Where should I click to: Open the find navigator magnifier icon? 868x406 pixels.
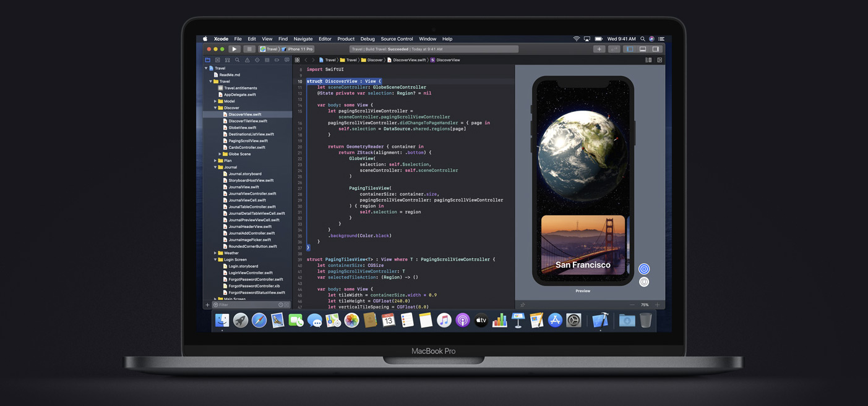point(237,60)
